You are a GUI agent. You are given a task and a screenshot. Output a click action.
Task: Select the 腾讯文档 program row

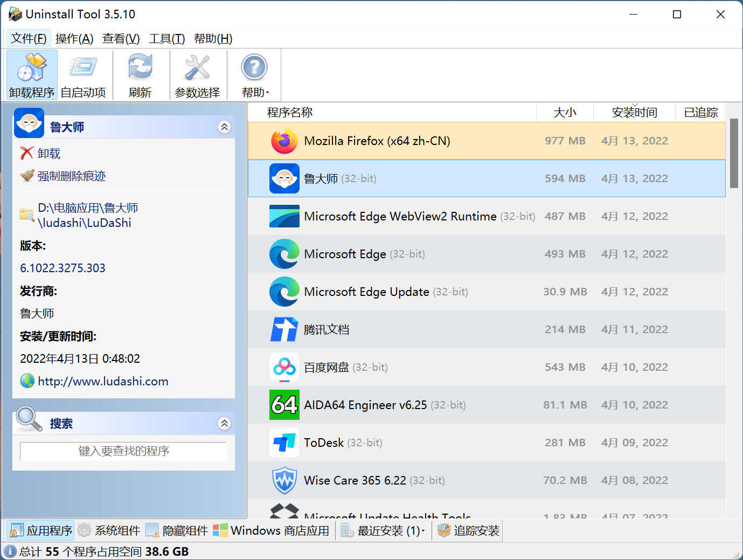point(487,329)
